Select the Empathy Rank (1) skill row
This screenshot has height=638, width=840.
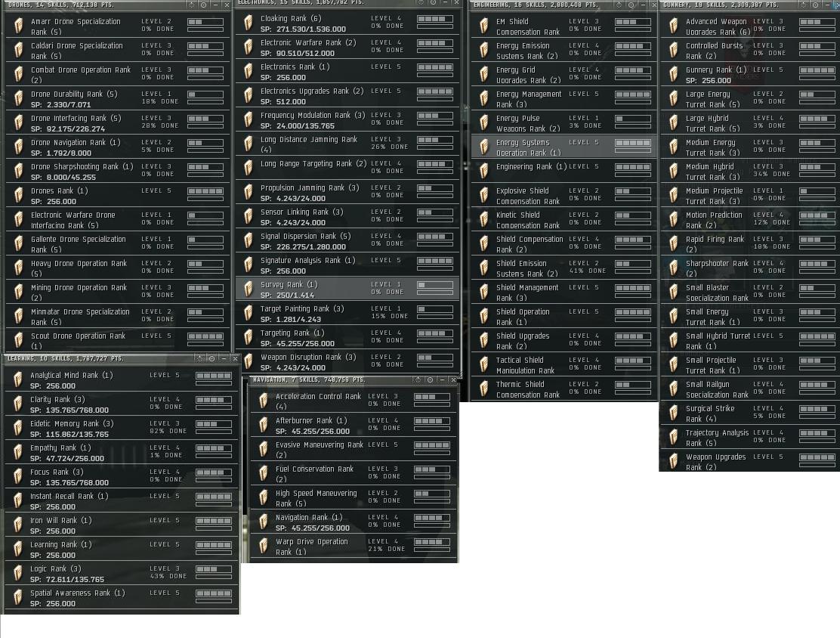[122, 452]
